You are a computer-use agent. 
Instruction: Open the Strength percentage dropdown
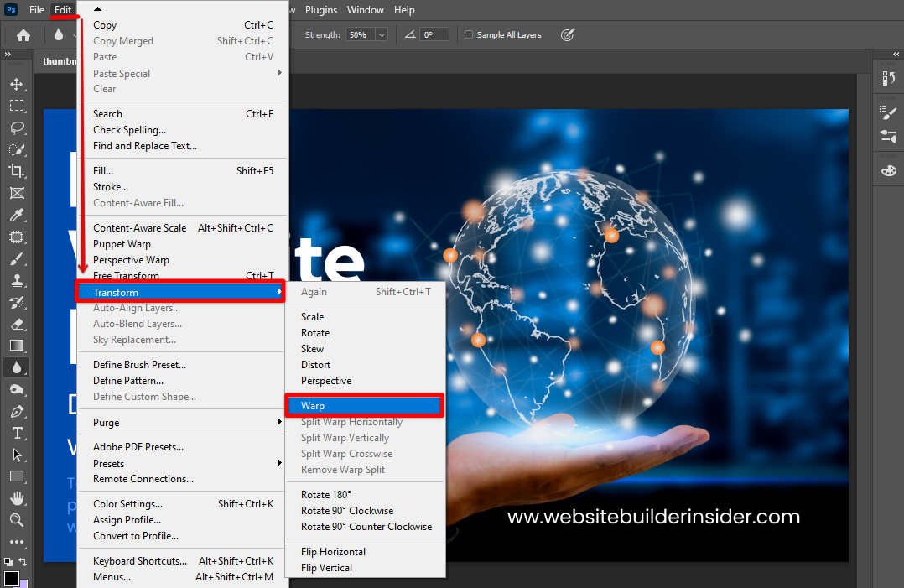(x=382, y=35)
